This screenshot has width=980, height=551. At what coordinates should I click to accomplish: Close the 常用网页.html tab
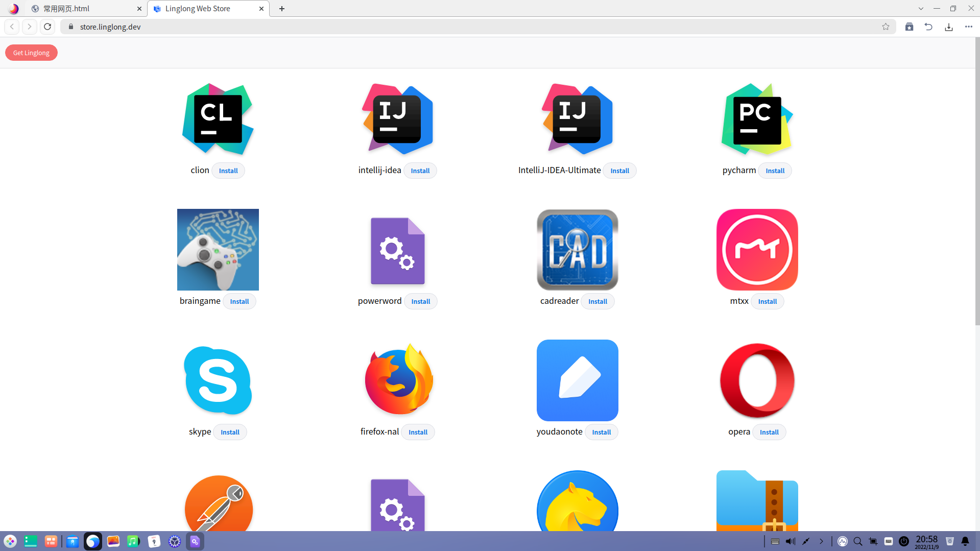tap(139, 9)
